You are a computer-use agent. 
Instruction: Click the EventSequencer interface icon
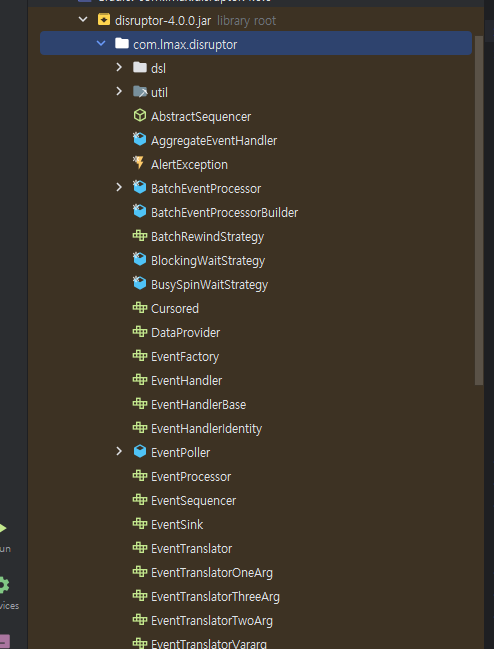[x=140, y=500]
